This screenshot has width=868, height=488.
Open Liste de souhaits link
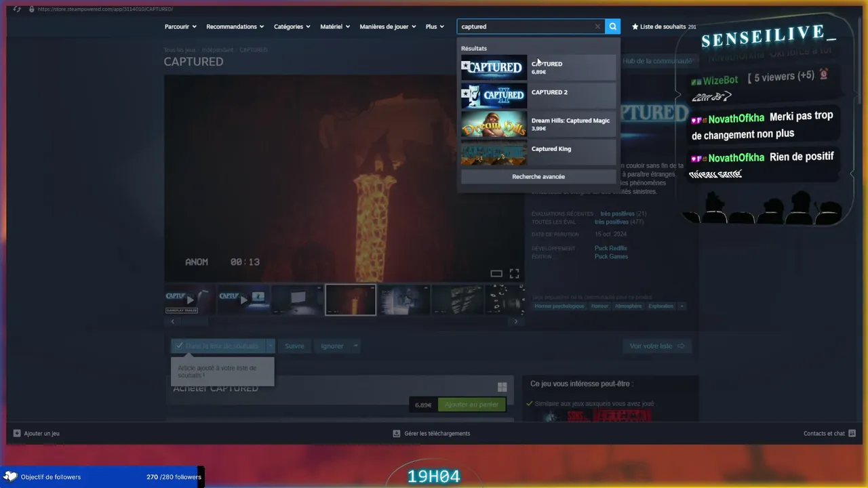664,26
